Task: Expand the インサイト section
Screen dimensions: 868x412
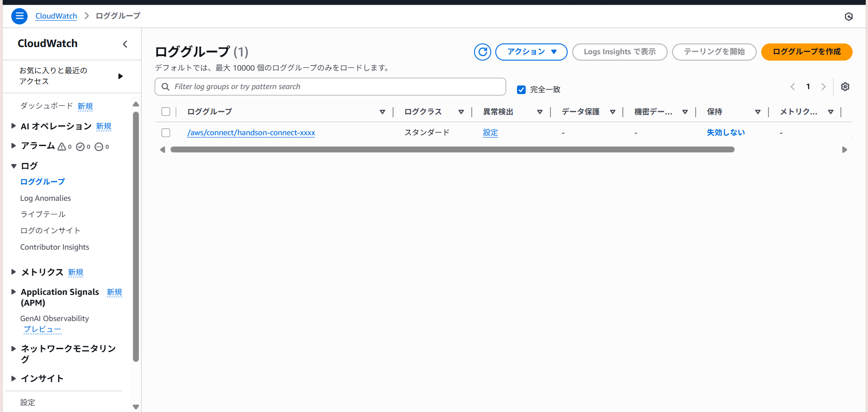Action: pyautogui.click(x=14, y=378)
